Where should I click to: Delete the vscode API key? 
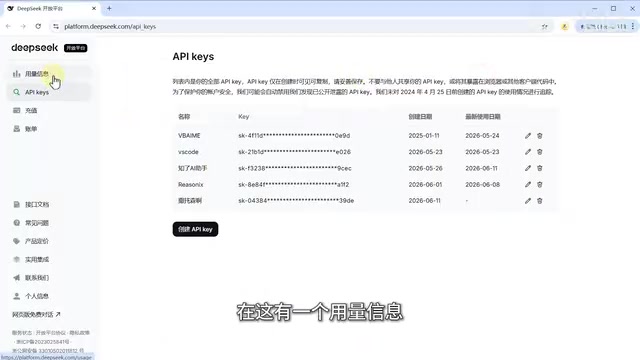click(540, 152)
